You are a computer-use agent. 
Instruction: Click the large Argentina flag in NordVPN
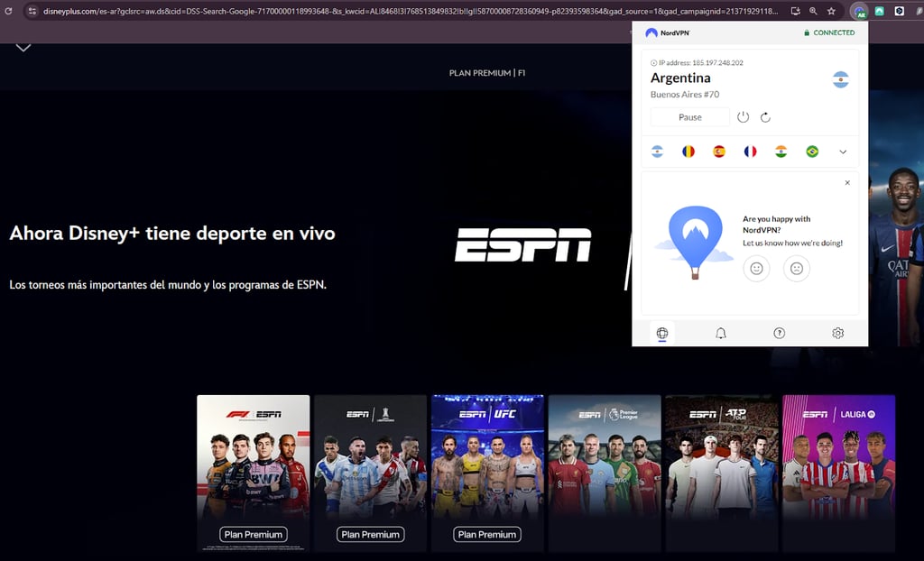pos(841,79)
